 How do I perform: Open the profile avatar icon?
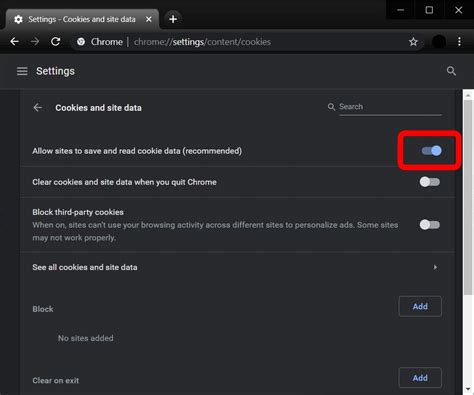pos(439,42)
